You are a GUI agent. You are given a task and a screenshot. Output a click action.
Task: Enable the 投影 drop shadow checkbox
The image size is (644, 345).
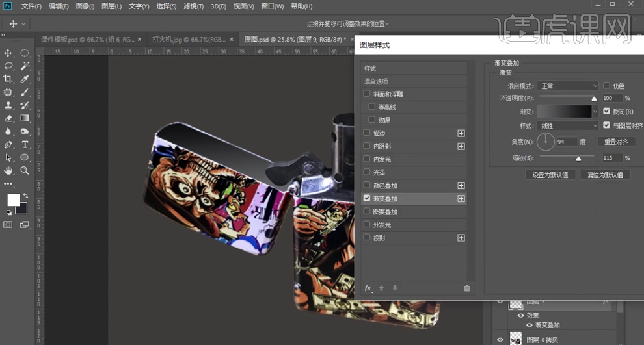coord(368,238)
